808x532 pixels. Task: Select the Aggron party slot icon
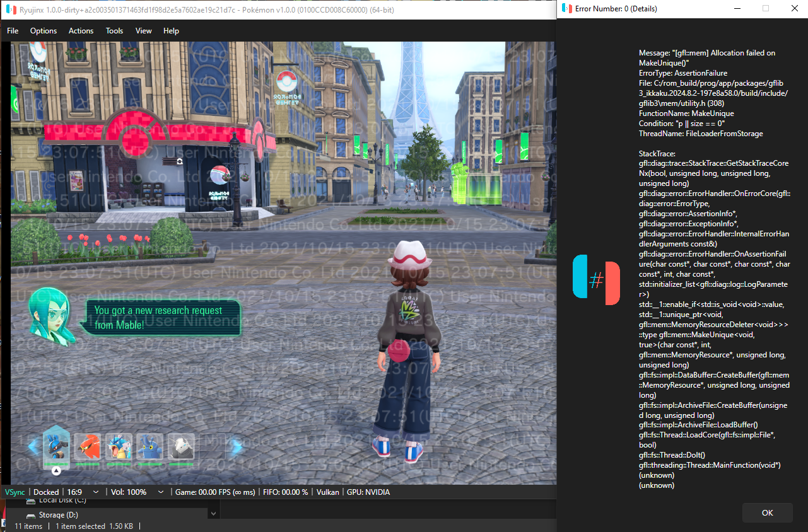pos(181,447)
